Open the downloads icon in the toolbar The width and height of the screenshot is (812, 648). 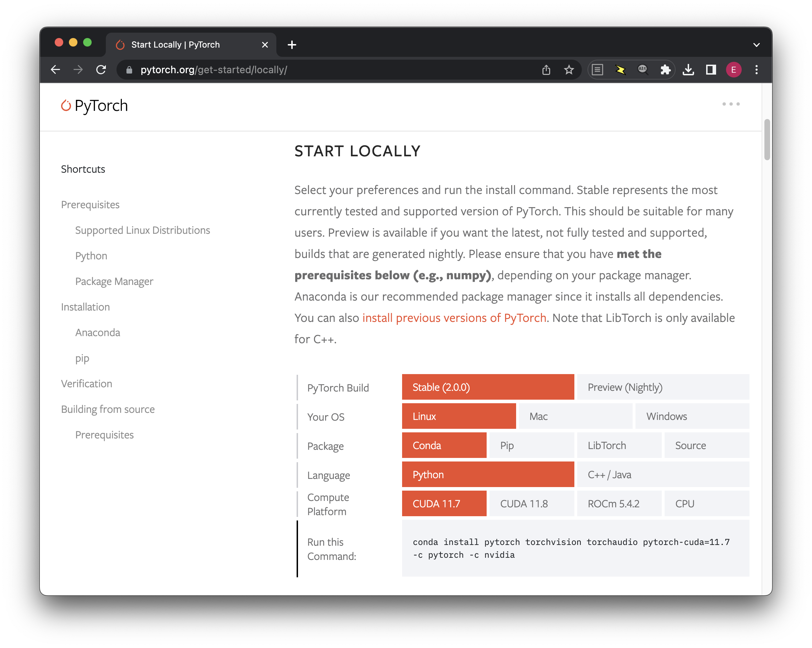pyautogui.click(x=688, y=70)
